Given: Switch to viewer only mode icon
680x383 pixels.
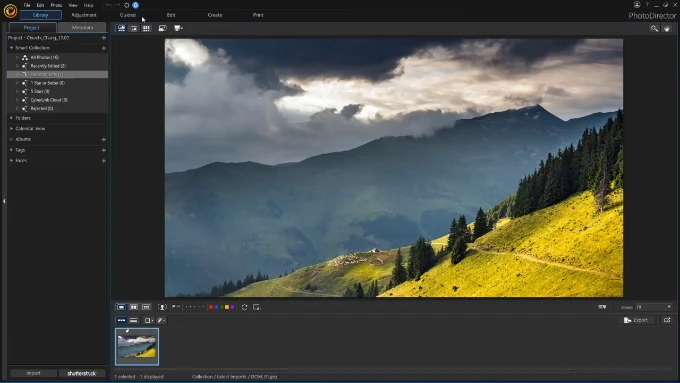Looking at the screenshot, I should click(x=134, y=28).
